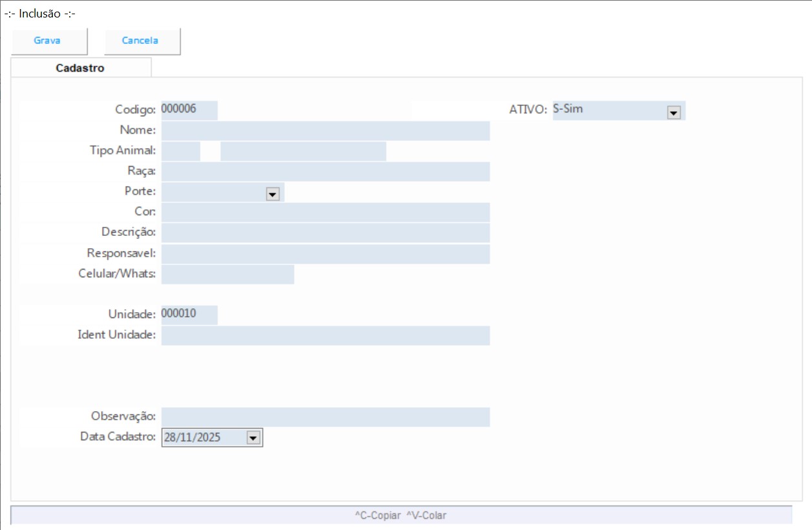The height and width of the screenshot is (530, 812).
Task: Click the Observação text field
Action: point(325,417)
